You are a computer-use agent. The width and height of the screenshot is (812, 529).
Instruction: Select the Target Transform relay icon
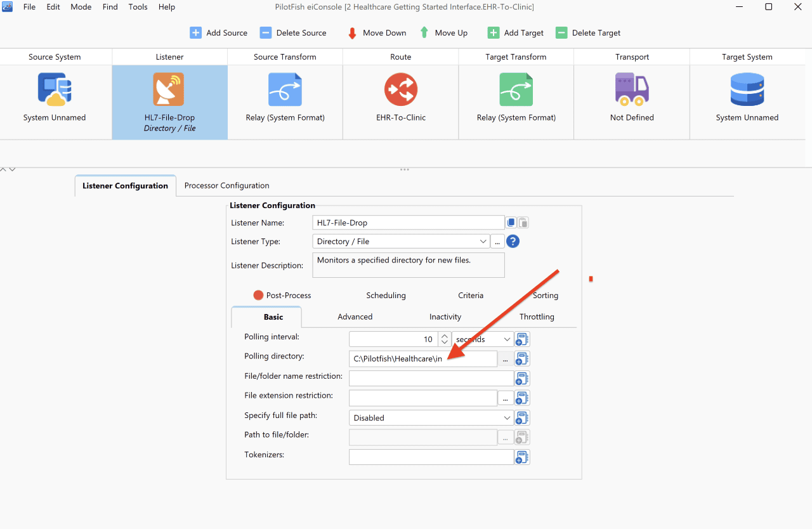[x=516, y=89]
